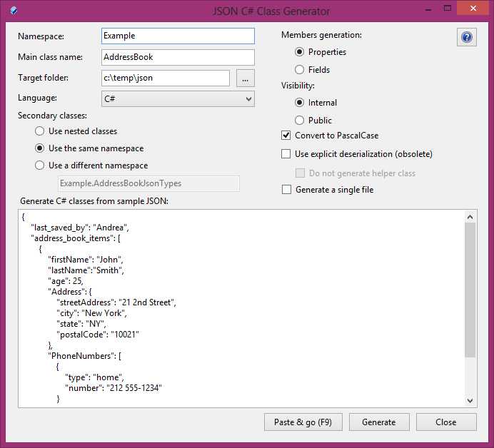Click the "lastName":"Smith" line

pos(86,270)
